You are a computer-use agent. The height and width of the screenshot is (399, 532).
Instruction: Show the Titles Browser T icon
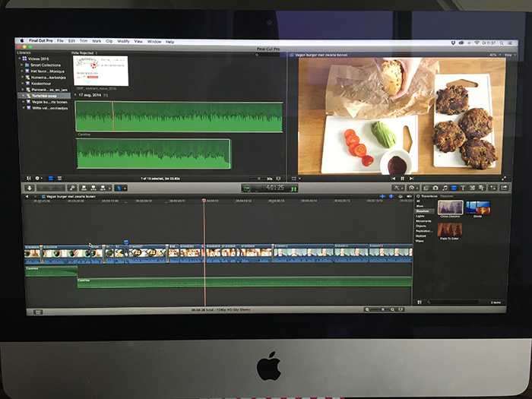(x=462, y=188)
